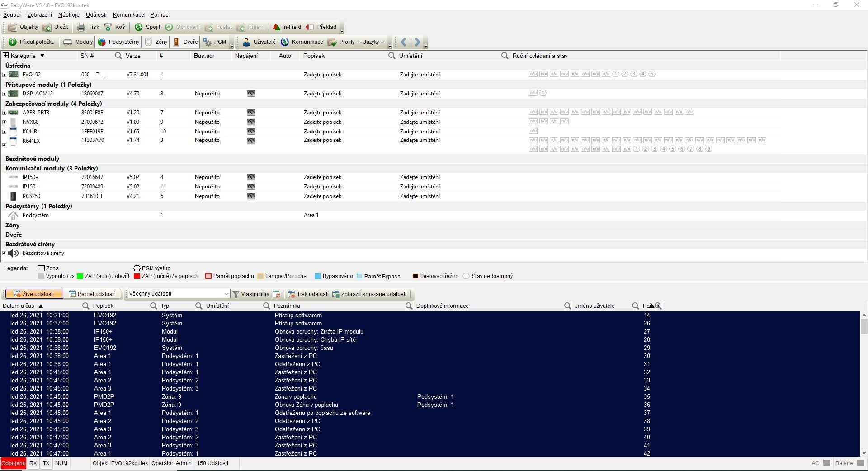Toggle the Dveře view filter

[x=185, y=42]
